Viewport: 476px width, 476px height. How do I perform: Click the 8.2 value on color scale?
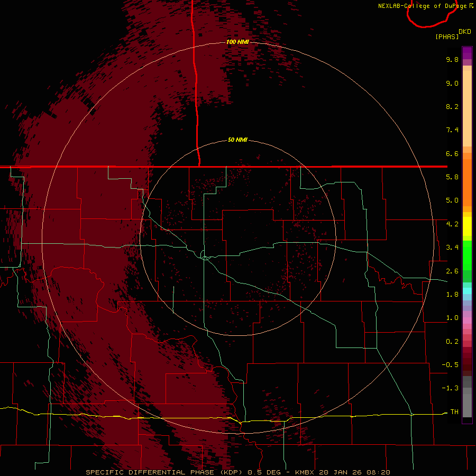point(452,106)
